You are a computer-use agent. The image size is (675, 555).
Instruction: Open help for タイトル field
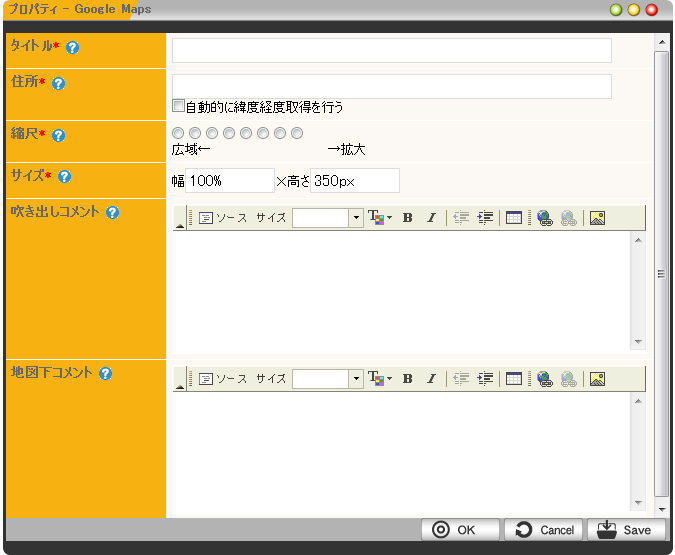point(72,47)
